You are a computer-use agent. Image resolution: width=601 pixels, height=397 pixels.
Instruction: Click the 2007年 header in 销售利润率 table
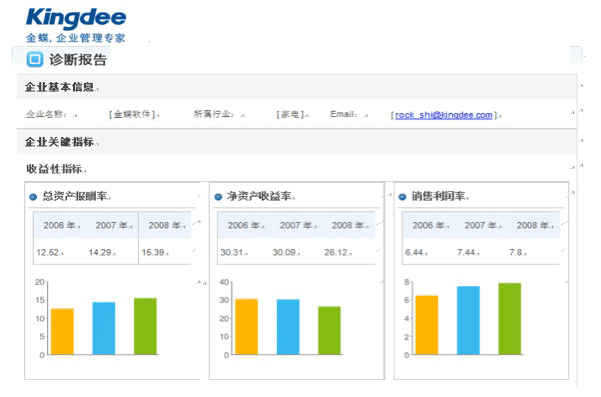pyautogui.click(x=481, y=225)
